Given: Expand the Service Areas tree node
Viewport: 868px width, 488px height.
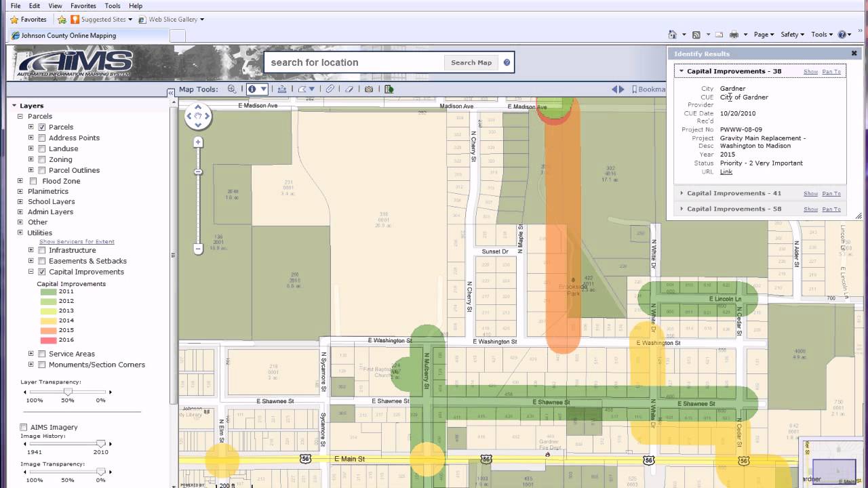Looking at the screenshot, I should tap(31, 354).
